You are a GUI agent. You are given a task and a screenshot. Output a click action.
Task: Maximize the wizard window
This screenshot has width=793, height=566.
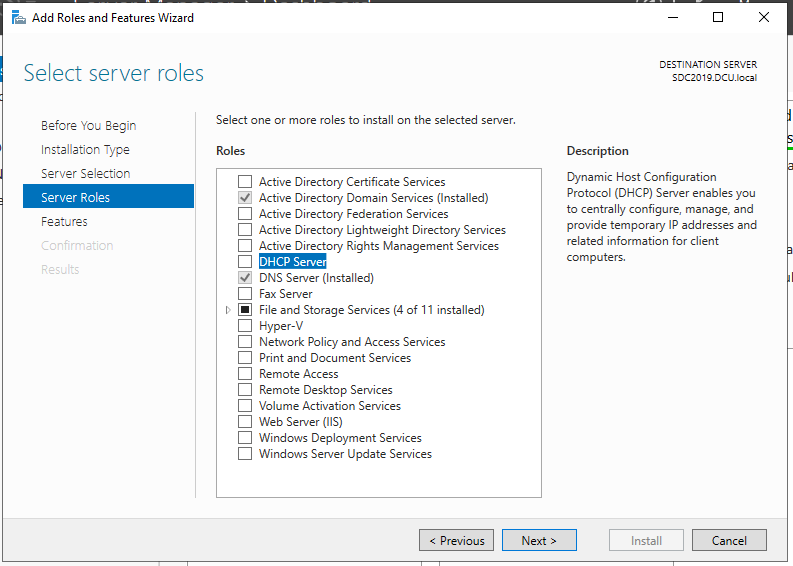718,17
